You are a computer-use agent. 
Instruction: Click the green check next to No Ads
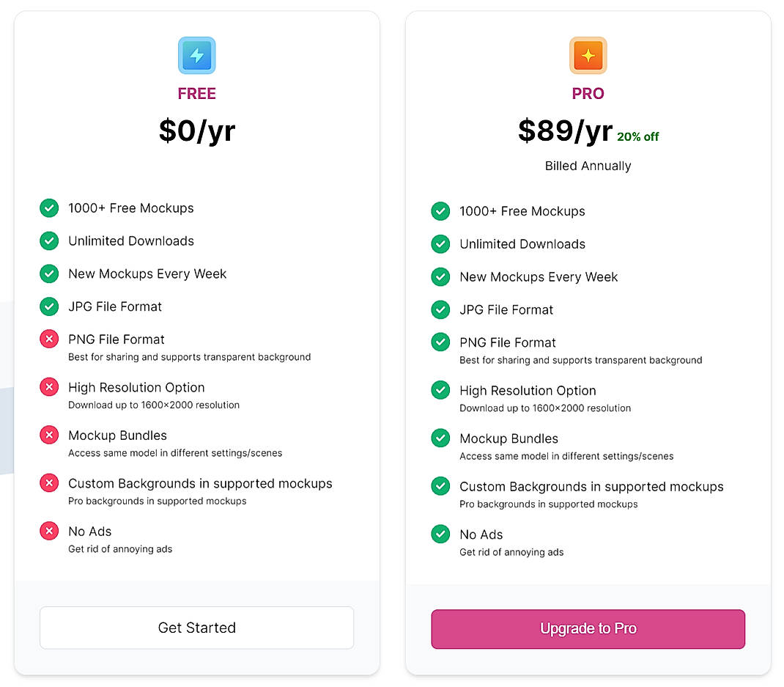click(x=440, y=534)
